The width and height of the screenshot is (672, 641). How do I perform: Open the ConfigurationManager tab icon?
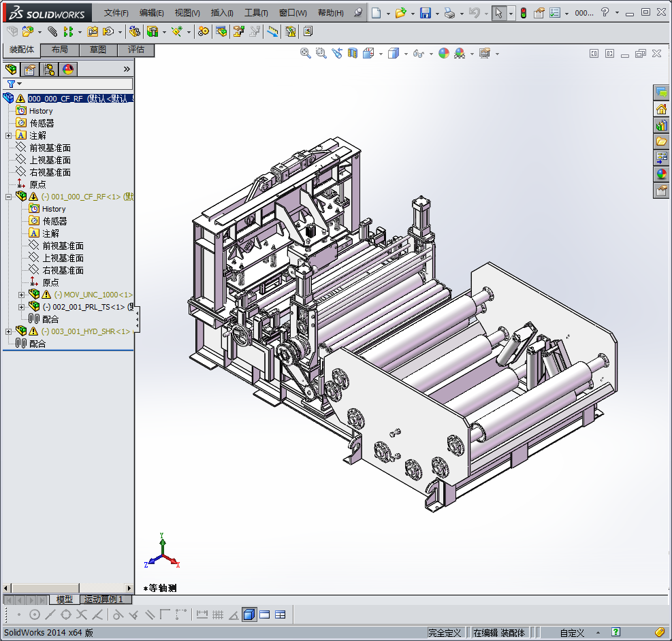[x=49, y=69]
